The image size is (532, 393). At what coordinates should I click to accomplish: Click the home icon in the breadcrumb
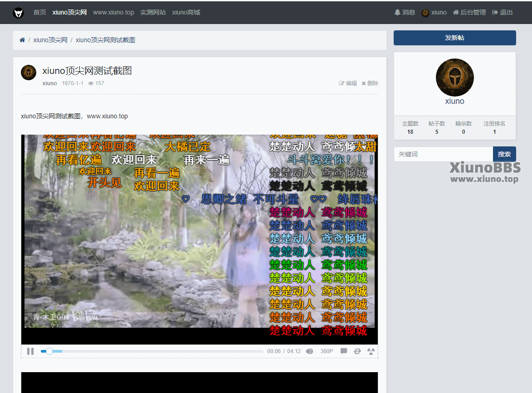(x=22, y=40)
